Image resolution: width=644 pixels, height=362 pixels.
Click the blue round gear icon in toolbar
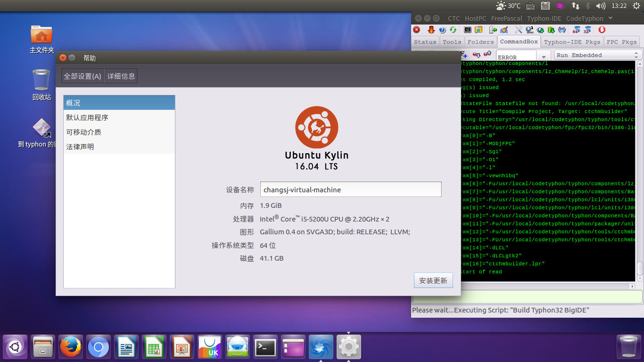point(562,30)
